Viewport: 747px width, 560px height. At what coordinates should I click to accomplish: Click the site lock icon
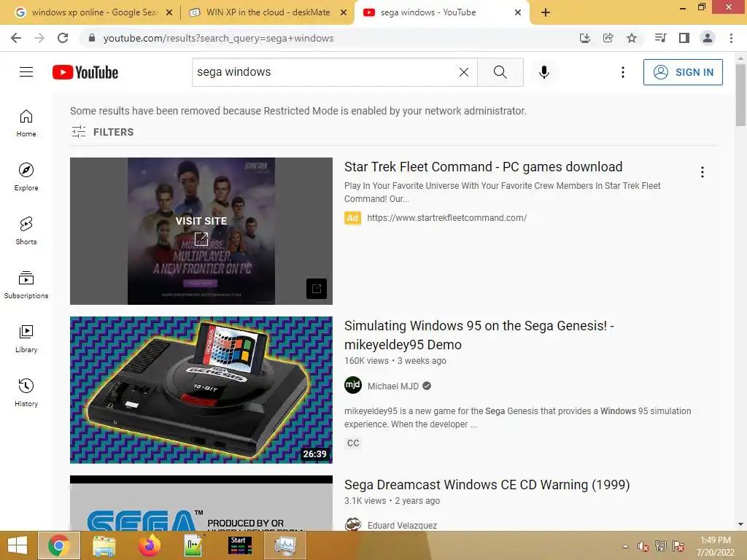click(x=92, y=38)
